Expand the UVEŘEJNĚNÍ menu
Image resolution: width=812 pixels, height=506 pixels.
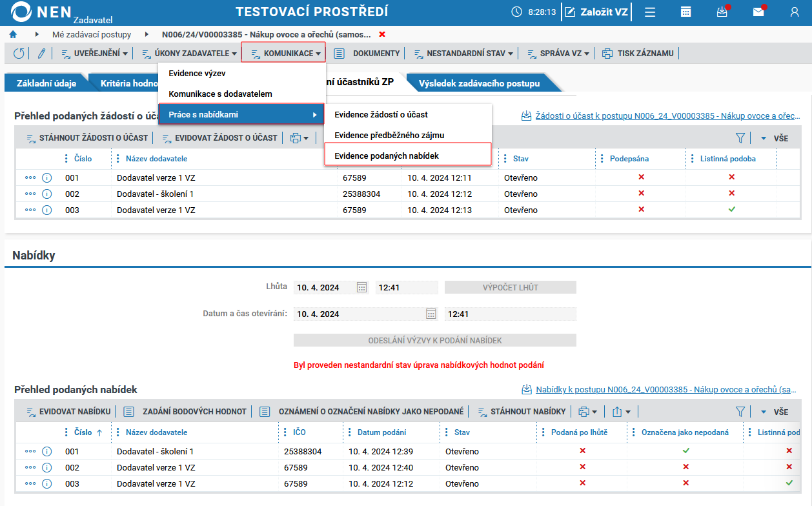pyautogui.click(x=94, y=54)
